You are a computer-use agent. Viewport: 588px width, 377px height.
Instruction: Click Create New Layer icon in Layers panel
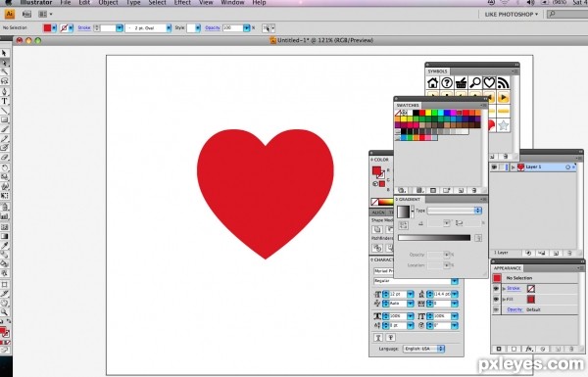click(556, 253)
